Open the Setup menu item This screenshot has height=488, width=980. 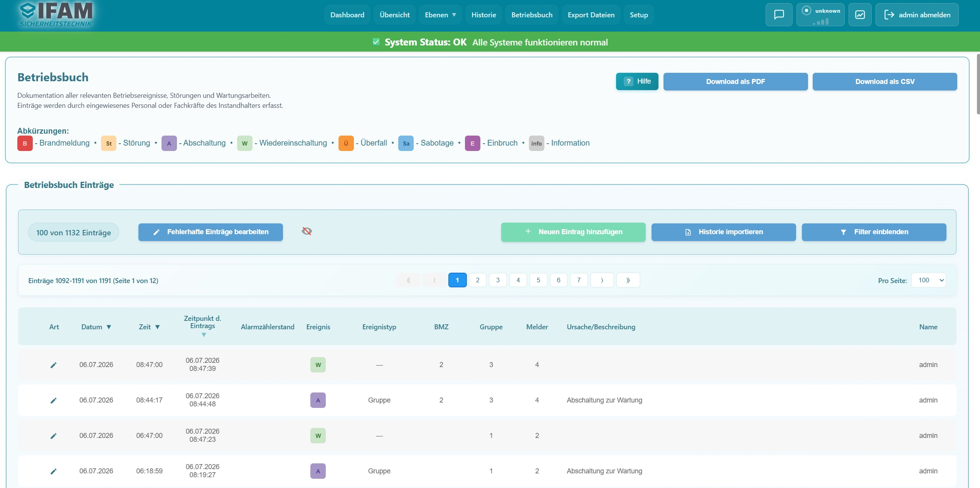click(639, 15)
